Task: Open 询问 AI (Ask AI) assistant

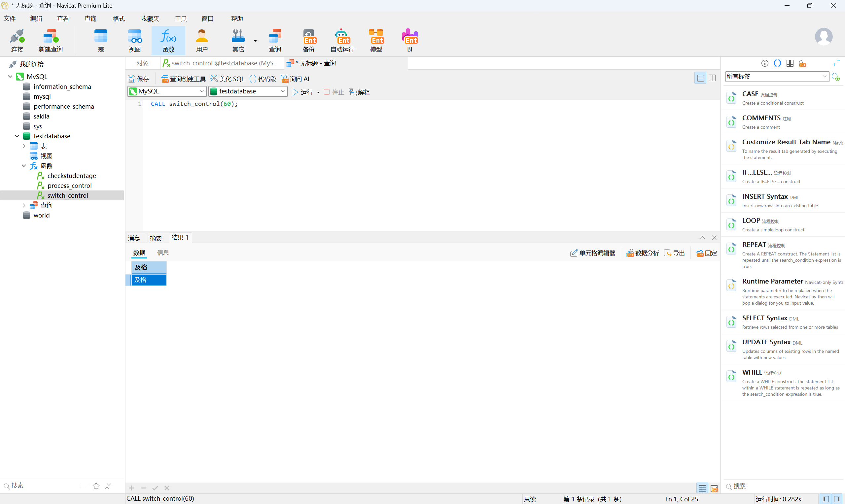Action: 295,79
